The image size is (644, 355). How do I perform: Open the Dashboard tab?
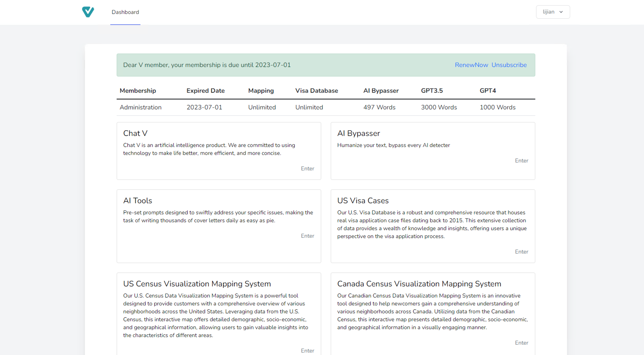(x=125, y=12)
